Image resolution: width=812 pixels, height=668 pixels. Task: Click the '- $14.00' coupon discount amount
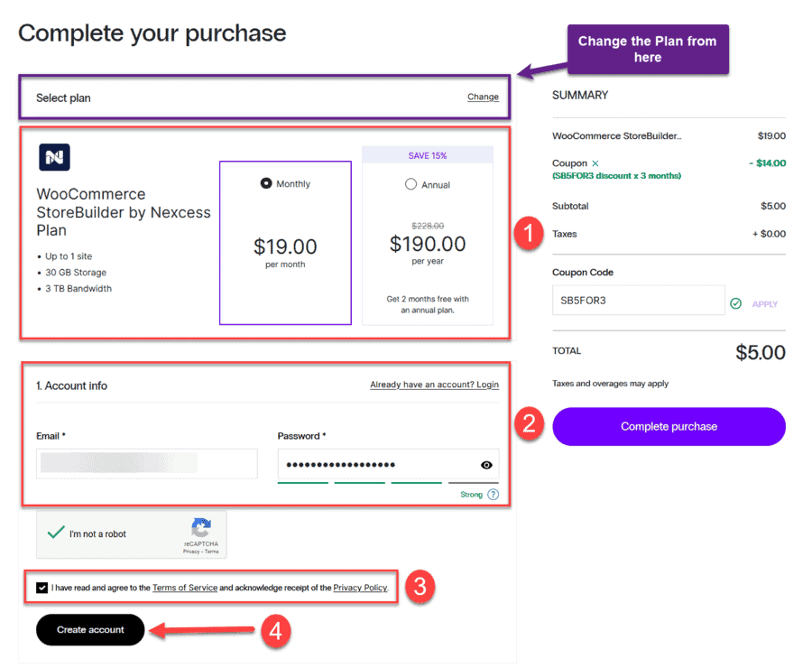pyautogui.click(x=767, y=163)
